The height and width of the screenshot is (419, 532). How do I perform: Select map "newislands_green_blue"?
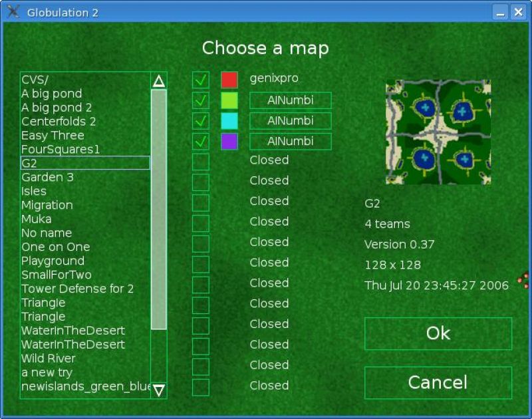click(85, 386)
